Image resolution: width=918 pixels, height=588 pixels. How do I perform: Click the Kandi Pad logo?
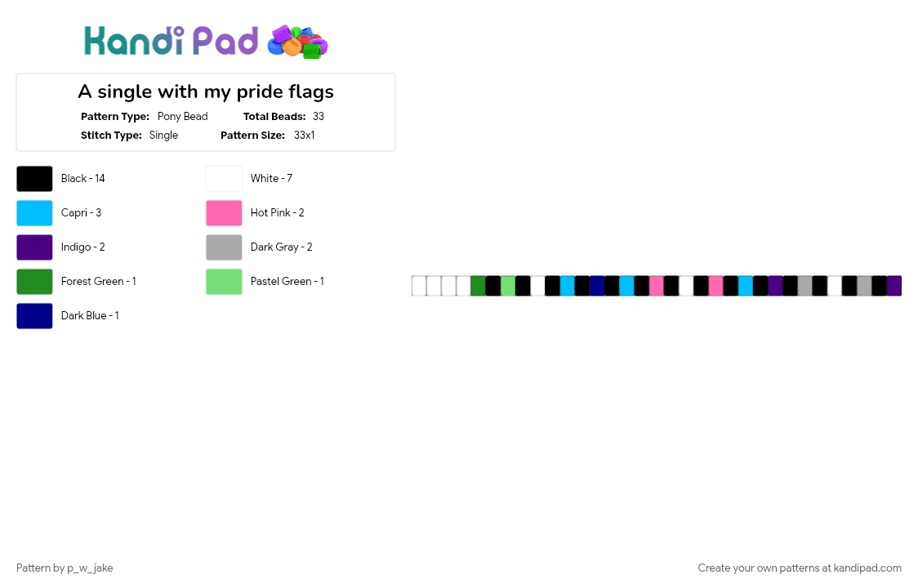coord(206,42)
